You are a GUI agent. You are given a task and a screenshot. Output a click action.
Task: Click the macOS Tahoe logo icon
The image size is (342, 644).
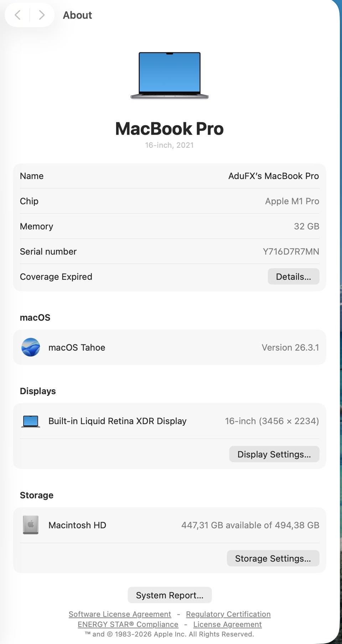click(x=31, y=347)
